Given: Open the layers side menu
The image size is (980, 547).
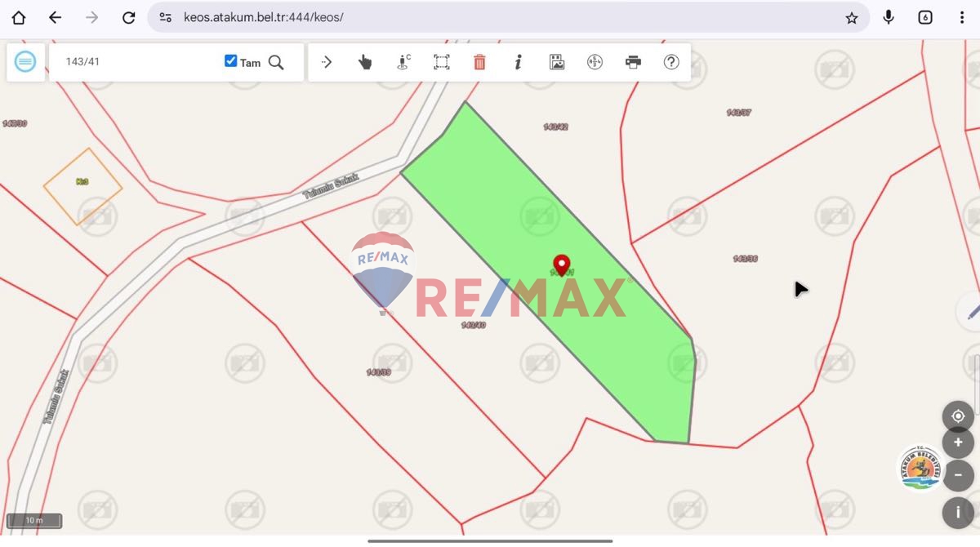Looking at the screenshot, I should tap(25, 61).
